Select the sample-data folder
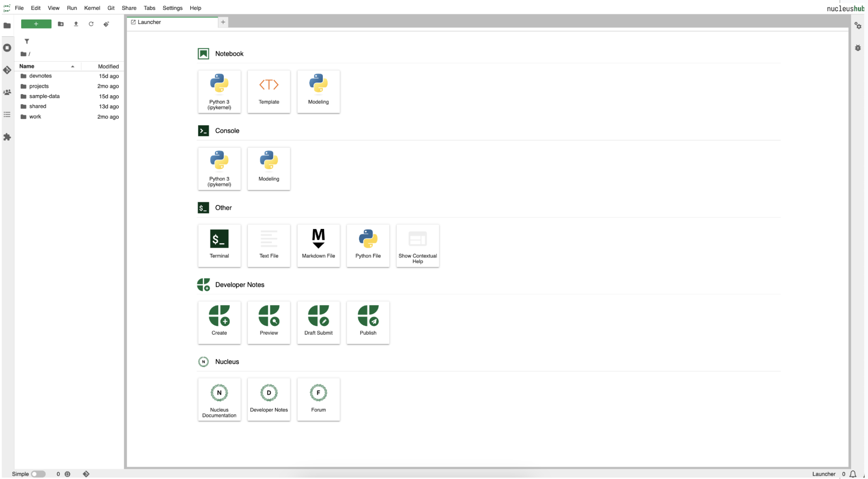868x479 pixels. coord(70,96)
